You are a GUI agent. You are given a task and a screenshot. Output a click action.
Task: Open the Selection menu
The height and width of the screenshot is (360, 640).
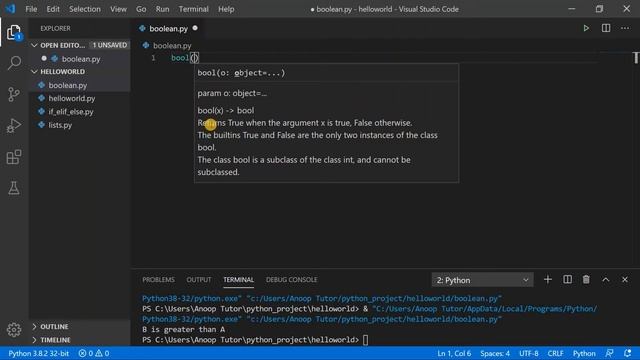coord(85,9)
